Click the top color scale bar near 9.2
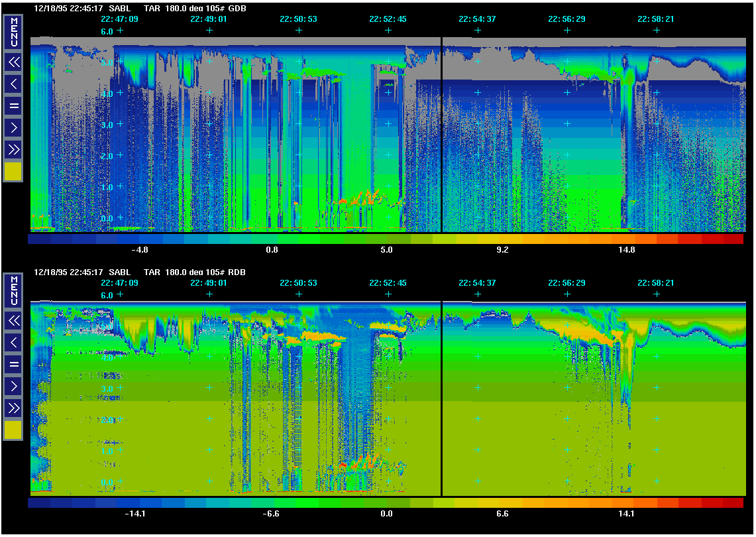The width and height of the screenshot is (756, 537). pos(502,239)
